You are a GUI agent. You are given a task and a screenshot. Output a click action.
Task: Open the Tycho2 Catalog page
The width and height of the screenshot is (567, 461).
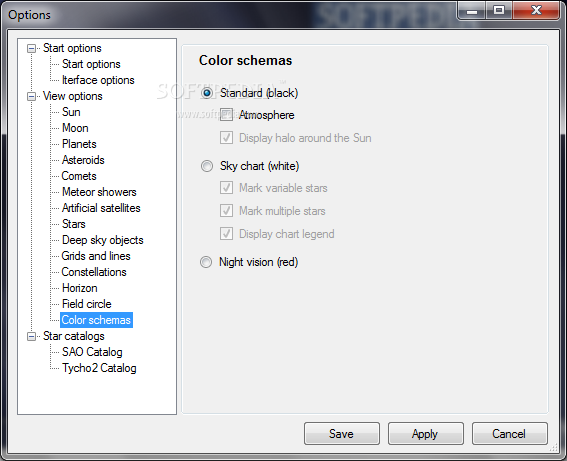pyautogui.click(x=99, y=368)
